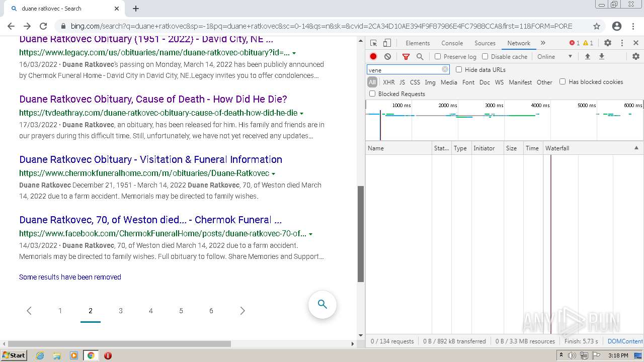Clear the network log
The width and height of the screenshot is (644, 362).
pyautogui.click(x=387, y=57)
